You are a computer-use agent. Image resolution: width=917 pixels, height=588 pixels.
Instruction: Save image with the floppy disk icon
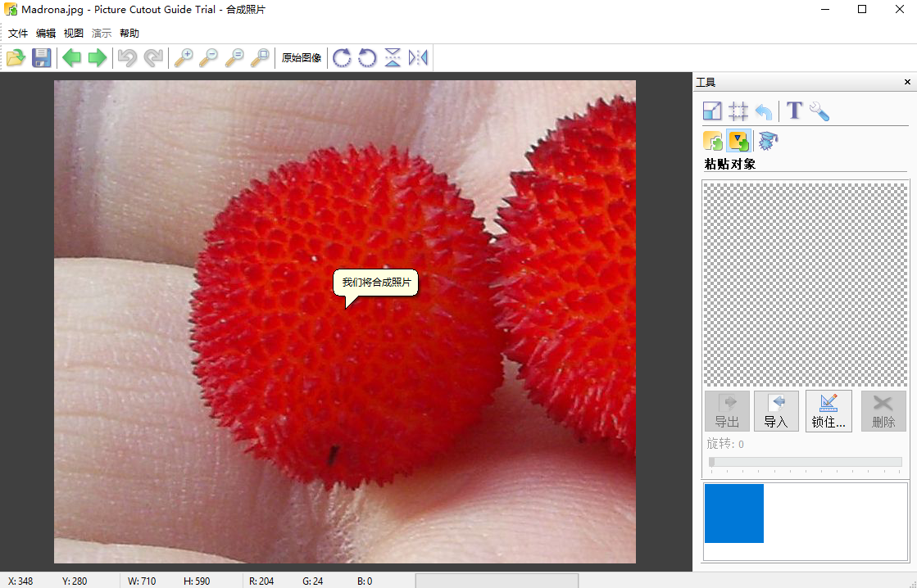click(x=41, y=57)
